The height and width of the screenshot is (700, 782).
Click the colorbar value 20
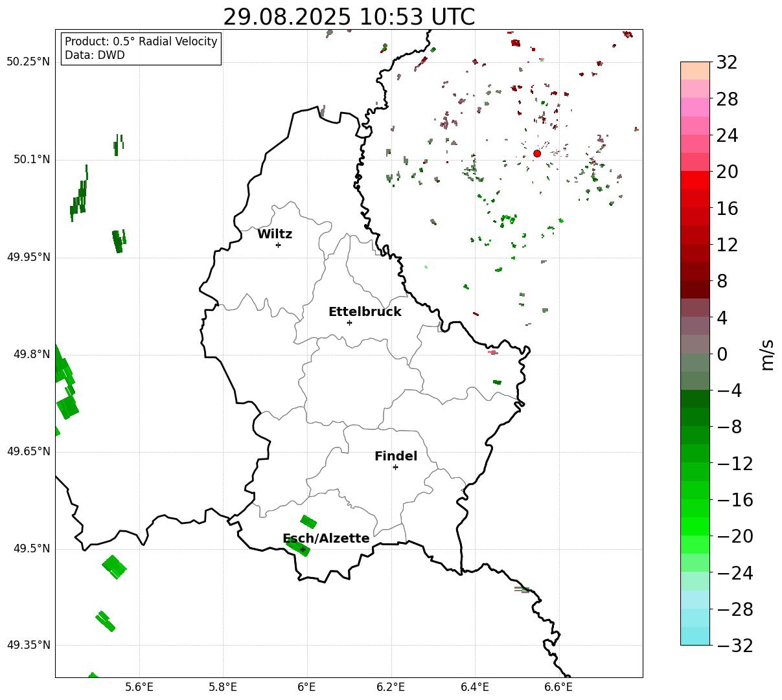(727, 172)
